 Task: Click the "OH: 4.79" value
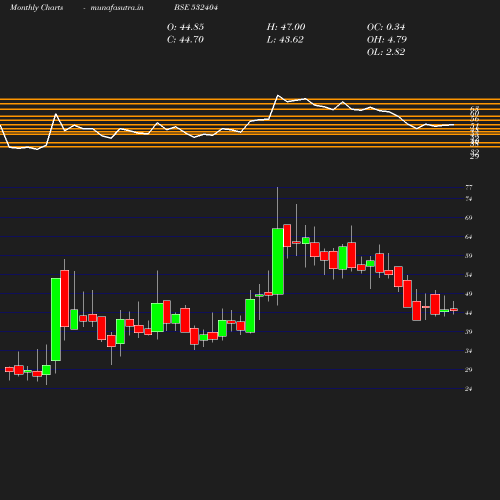[387, 40]
